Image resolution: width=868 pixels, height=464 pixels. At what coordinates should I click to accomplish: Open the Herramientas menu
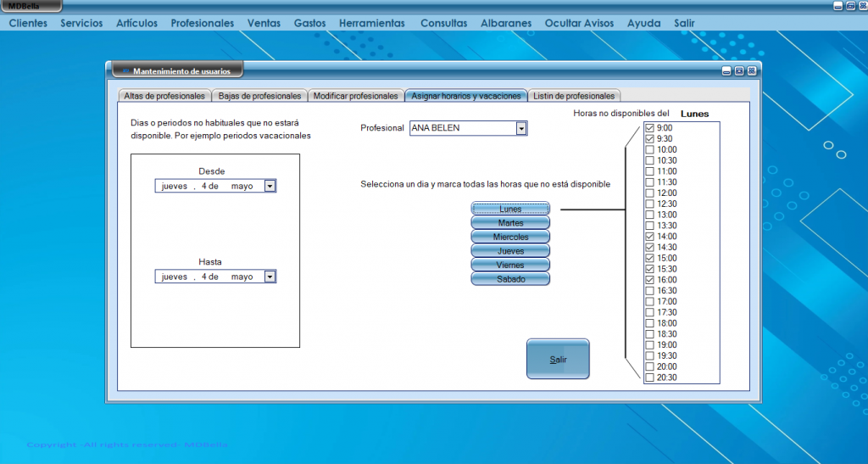[372, 23]
